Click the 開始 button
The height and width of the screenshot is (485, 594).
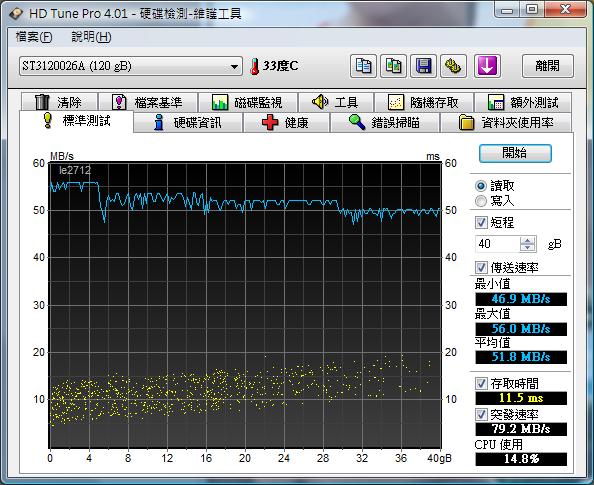pos(515,153)
